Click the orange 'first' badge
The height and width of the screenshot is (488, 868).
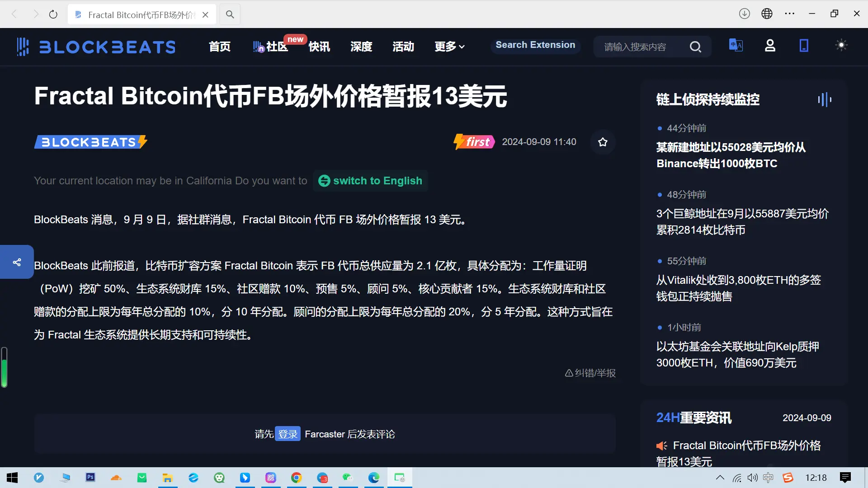point(474,142)
